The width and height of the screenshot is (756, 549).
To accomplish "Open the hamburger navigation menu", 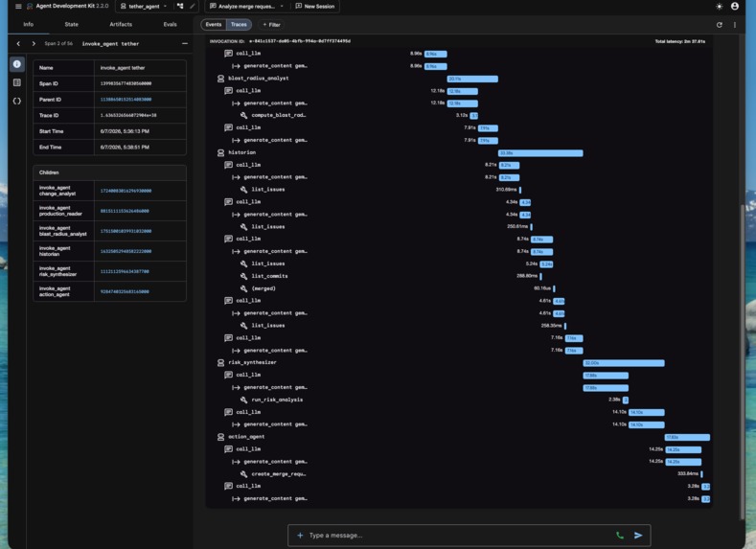I will (18, 7).
